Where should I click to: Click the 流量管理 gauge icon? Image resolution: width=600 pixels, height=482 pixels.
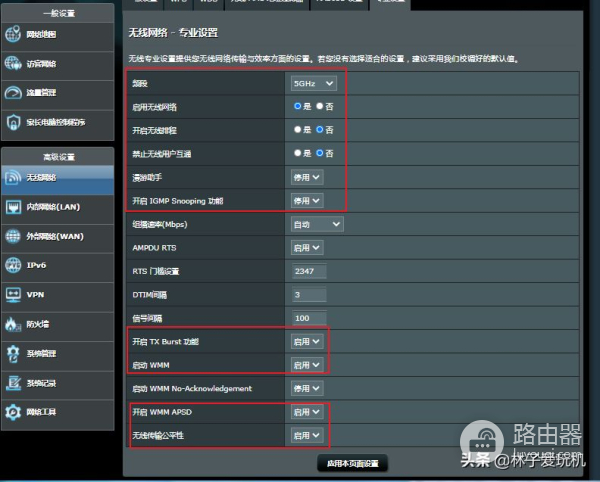point(14,94)
